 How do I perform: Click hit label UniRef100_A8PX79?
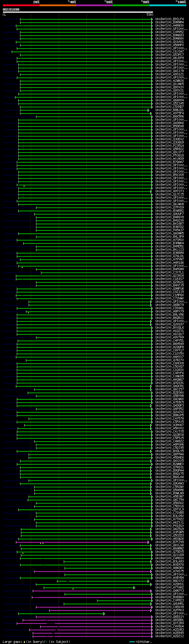170,311
